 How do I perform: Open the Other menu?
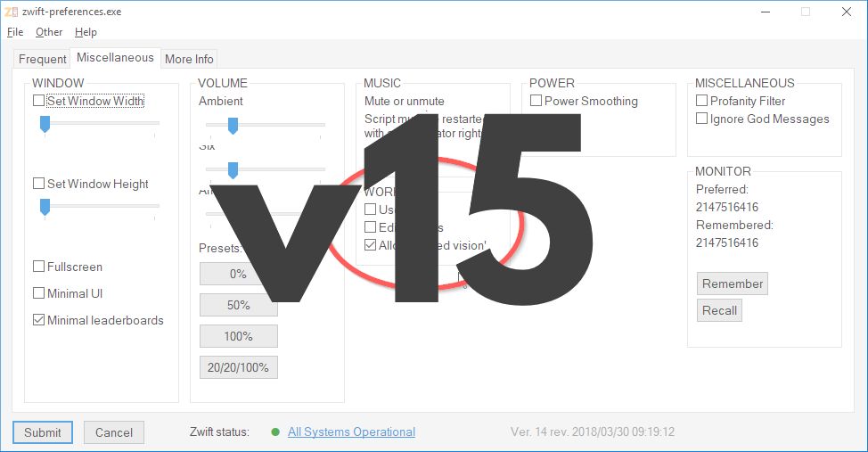tap(49, 32)
